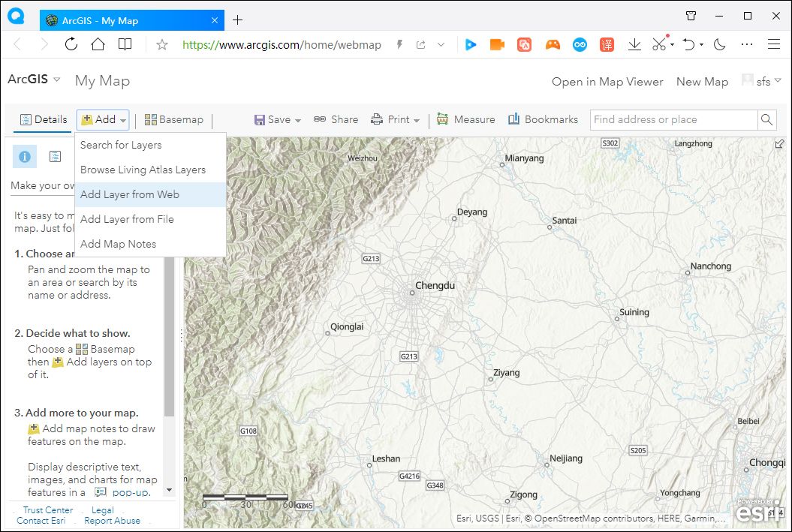Click the Leshan city label
Image resolution: width=792 pixels, height=532 pixels.
point(386,458)
